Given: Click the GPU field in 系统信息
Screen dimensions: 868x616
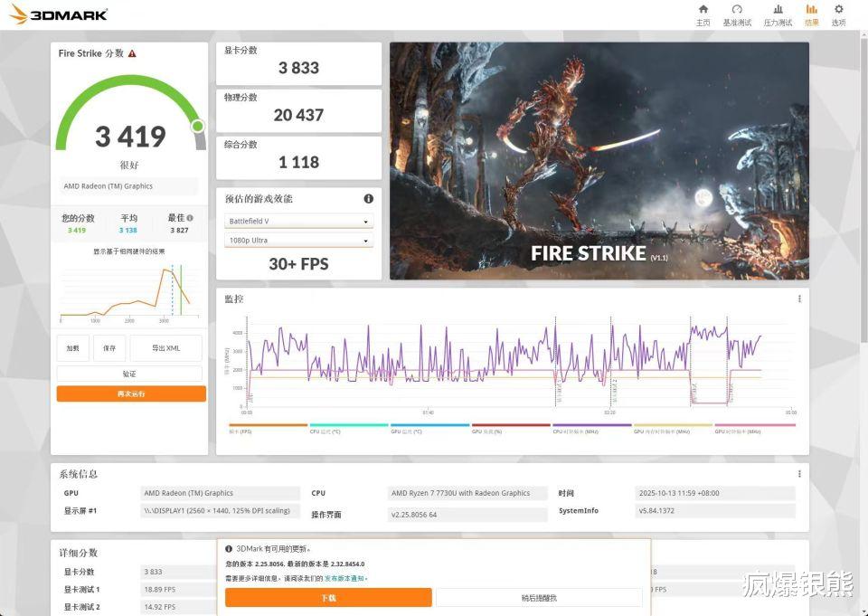Looking at the screenshot, I should 221,493.
